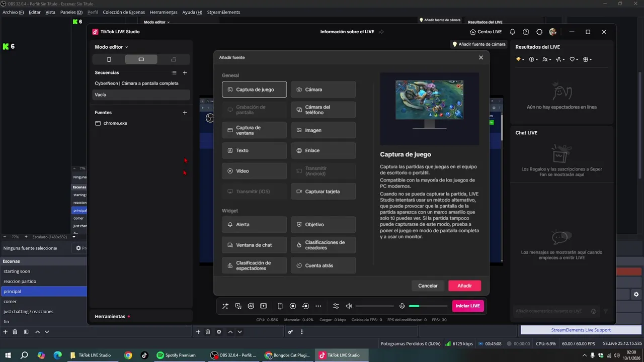The image size is (644, 362).
Task: Select portrait phone layout icon
Action: point(109,59)
